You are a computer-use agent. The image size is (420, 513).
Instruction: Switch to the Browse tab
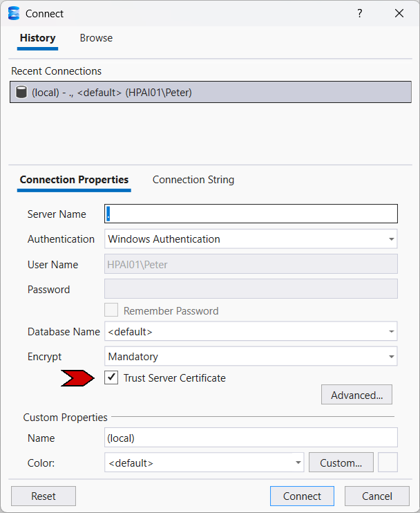tap(96, 38)
